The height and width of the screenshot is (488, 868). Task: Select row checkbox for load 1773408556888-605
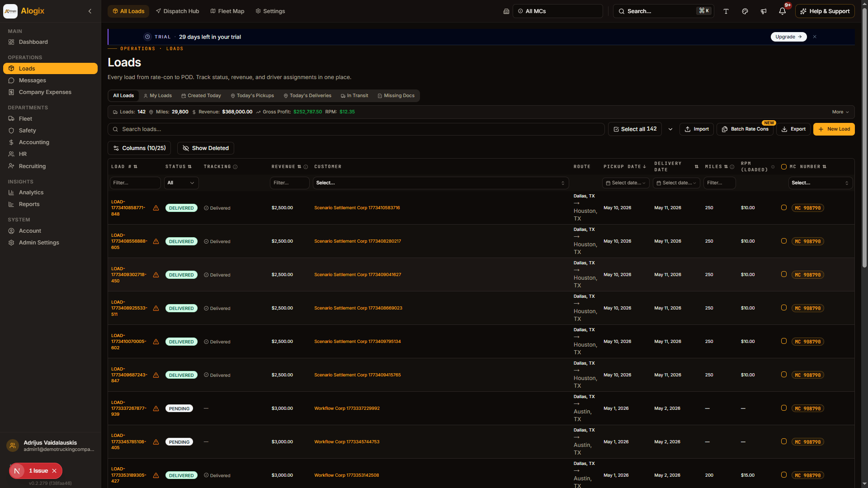[784, 241]
